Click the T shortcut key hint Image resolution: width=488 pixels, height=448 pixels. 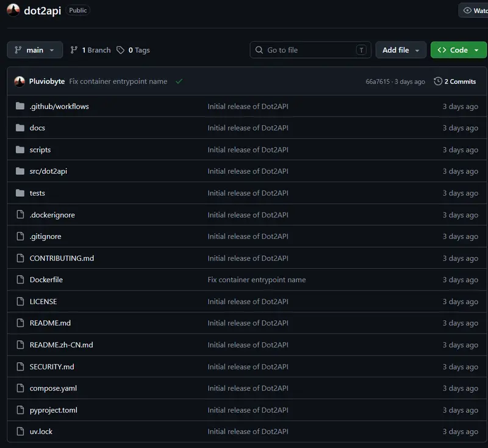[x=361, y=50]
